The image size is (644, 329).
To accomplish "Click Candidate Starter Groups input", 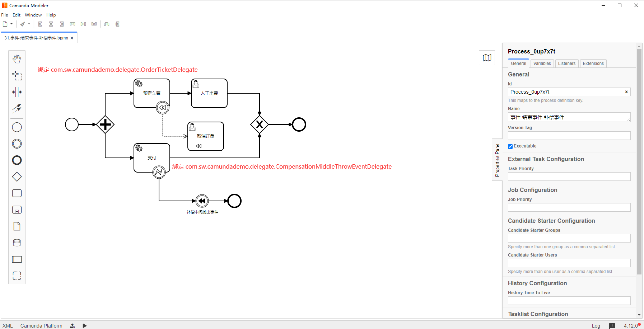I will click(569, 238).
